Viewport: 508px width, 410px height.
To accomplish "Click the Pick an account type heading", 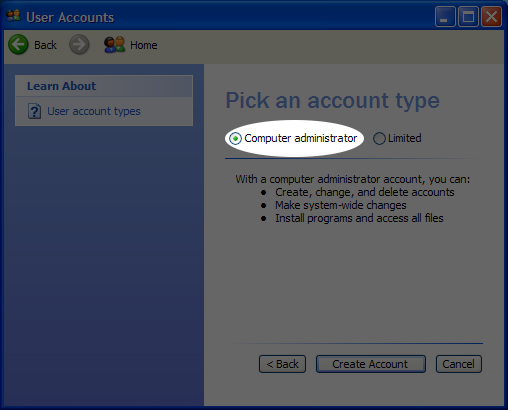I will pyautogui.click(x=333, y=101).
